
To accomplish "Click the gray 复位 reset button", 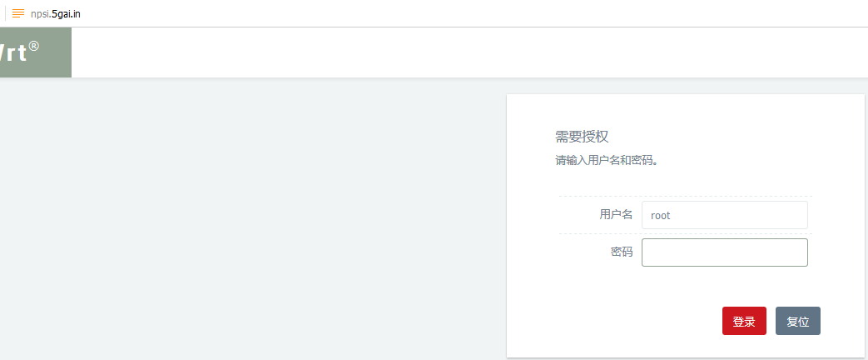I will point(798,321).
